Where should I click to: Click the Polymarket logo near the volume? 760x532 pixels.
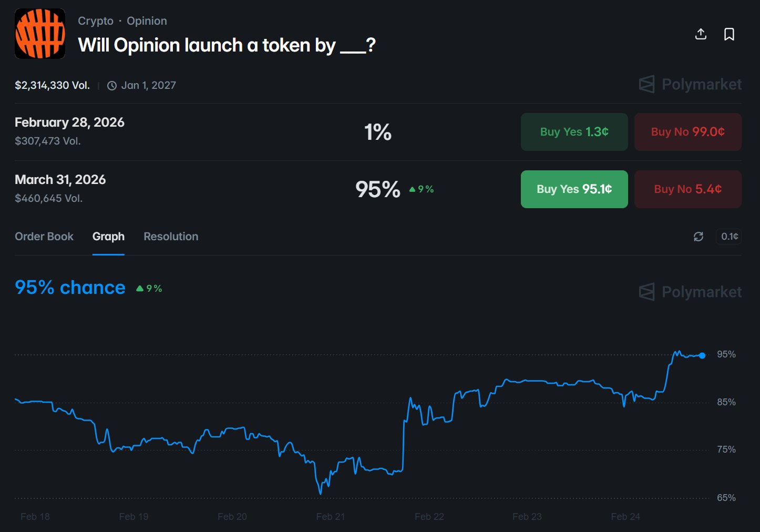(690, 84)
